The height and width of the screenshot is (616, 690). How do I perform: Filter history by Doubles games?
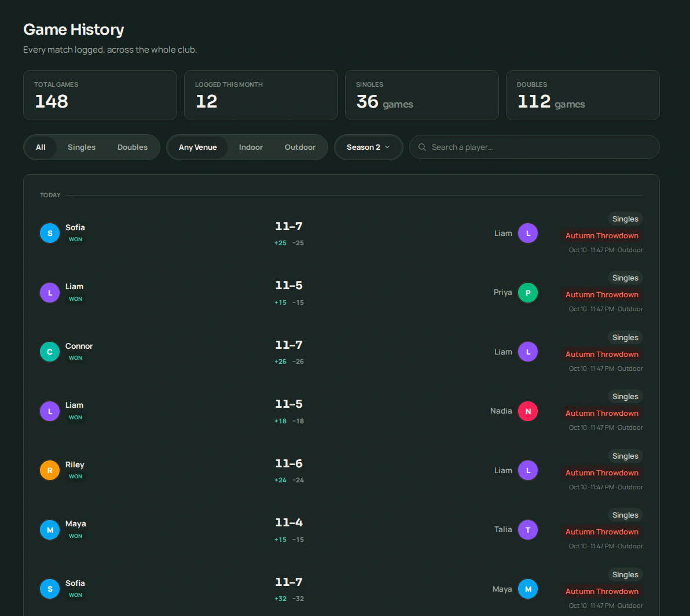[133, 147]
